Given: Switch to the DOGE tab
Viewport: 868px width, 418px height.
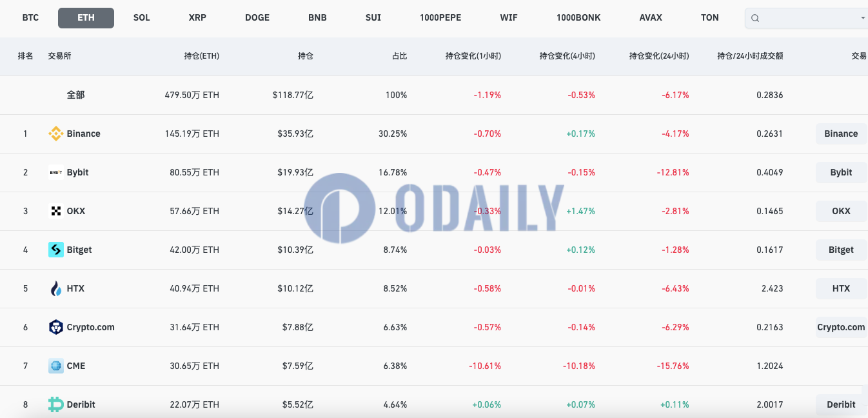Looking at the screenshot, I should (257, 18).
